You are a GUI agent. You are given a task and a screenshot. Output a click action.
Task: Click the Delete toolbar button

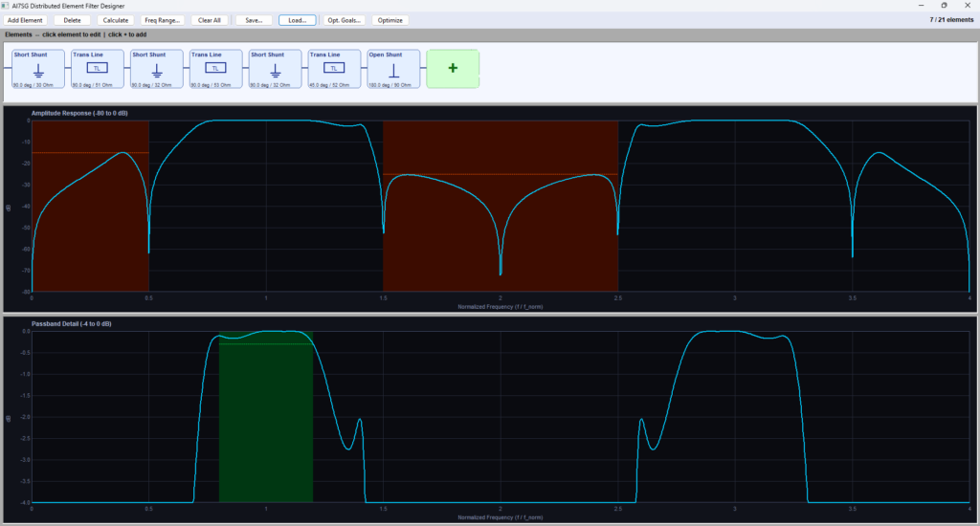point(72,20)
